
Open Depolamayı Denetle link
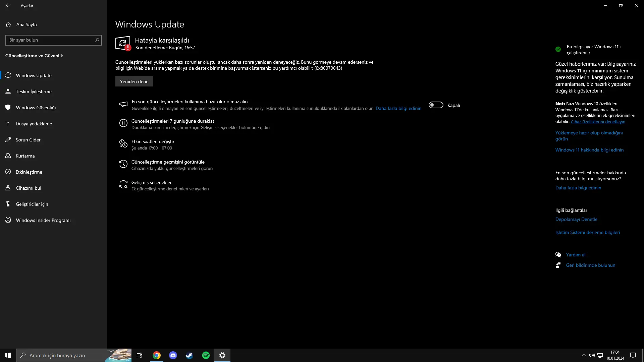576,219
